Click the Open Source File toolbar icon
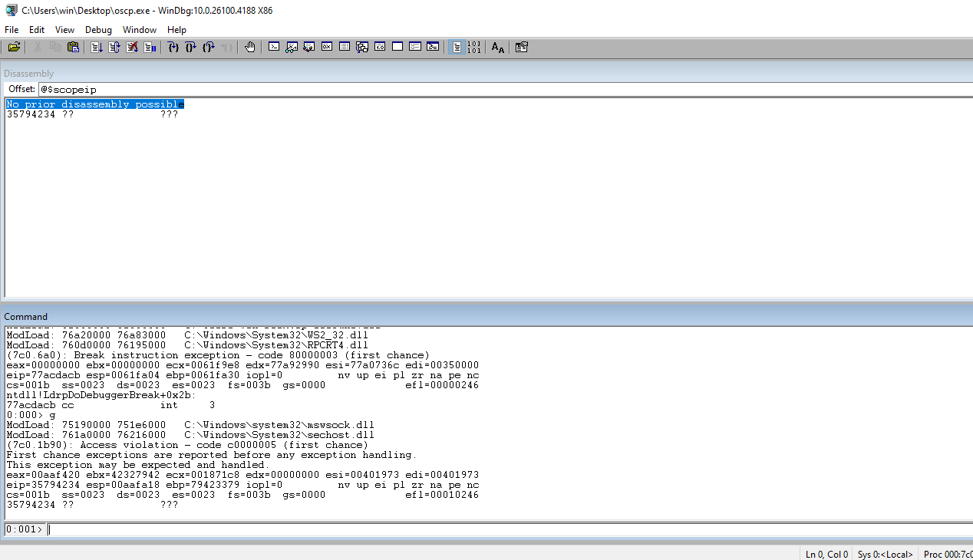This screenshot has width=973, height=560. (x=14, y=48)
